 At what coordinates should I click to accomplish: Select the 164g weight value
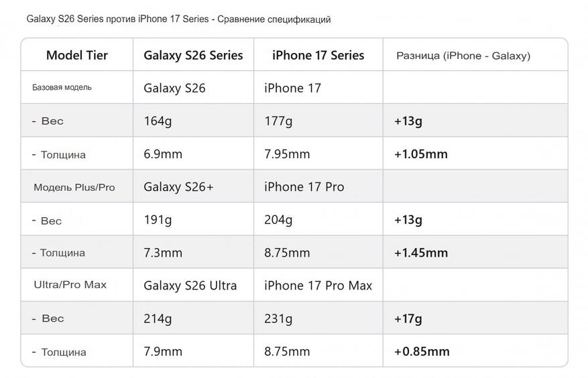coord(158,121)
